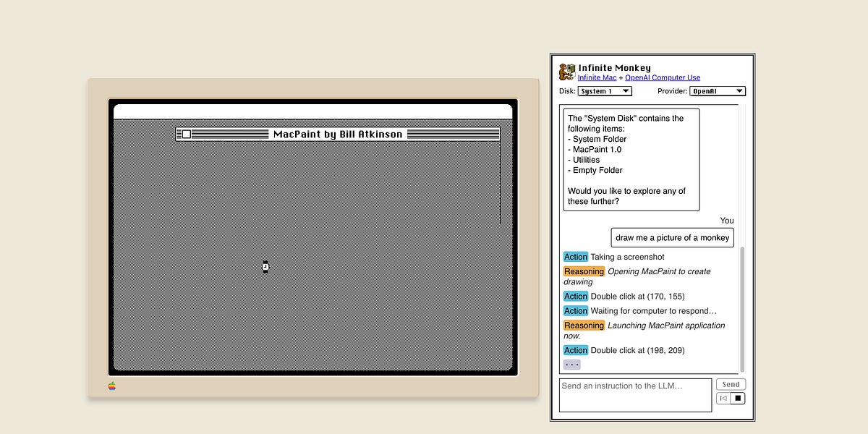Image resolution: width=868 pixels, height=434 pixels.
Task: Click the 'You' sender label
Action: [727, 221]
